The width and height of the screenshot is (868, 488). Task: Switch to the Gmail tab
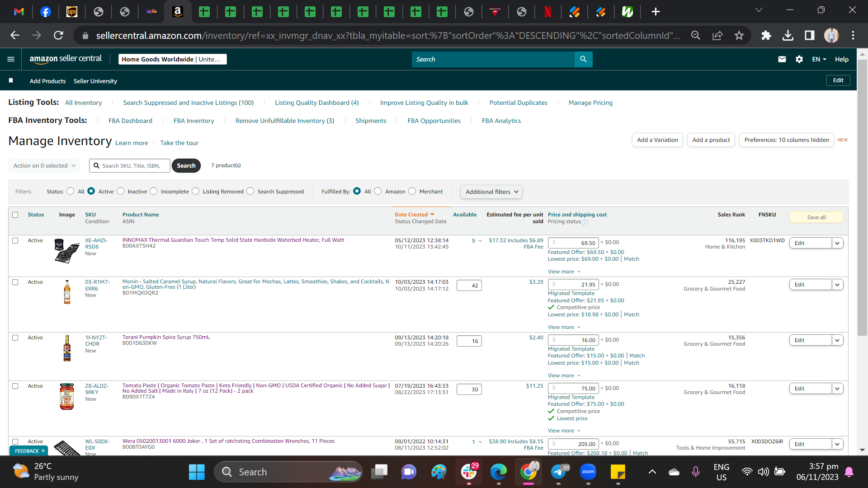[19, 12]
